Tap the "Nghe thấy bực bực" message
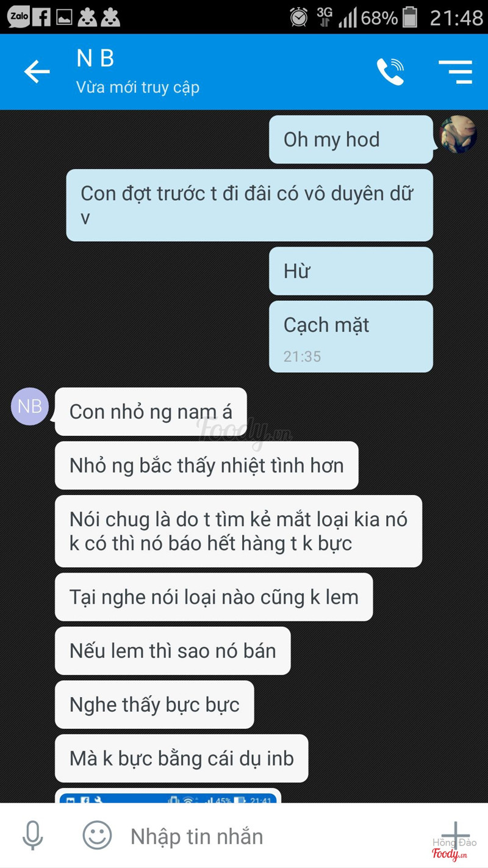Viewport: 488px width, 868px height. point(154,704)
